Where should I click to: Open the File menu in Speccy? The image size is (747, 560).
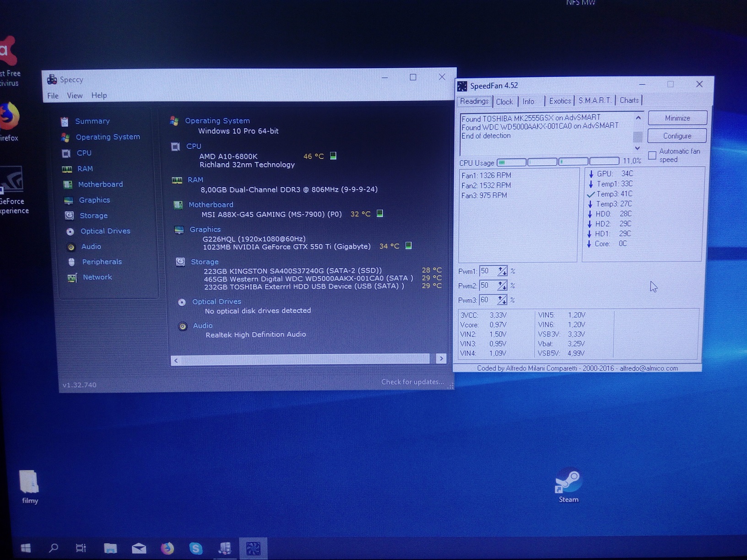[x=53, y=96]
